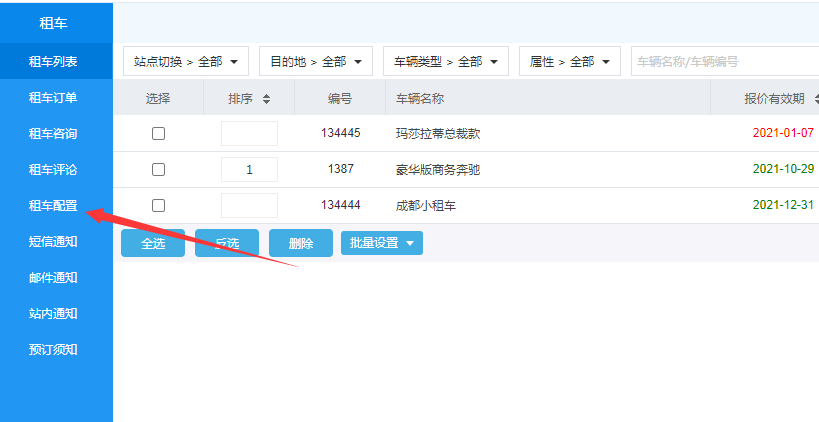Click the sort arrows icon beside 排序
Screen dimensions: 819x422
[x=266, y=99]
